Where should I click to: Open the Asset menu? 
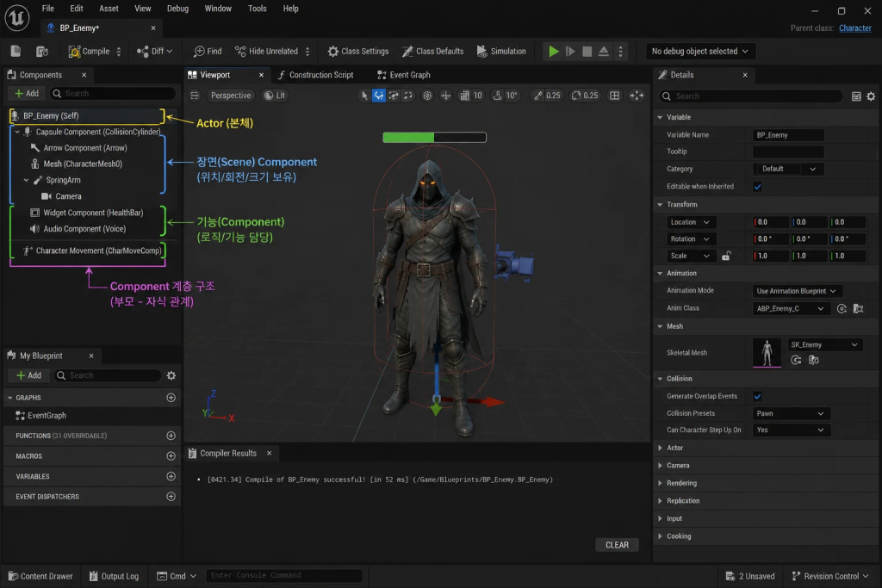tap(109, 9)
